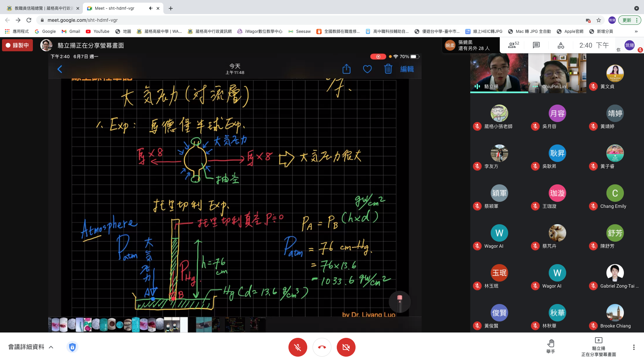Open a new browser tab
This screenshot has width=644, height=362.
click(171, 8)
